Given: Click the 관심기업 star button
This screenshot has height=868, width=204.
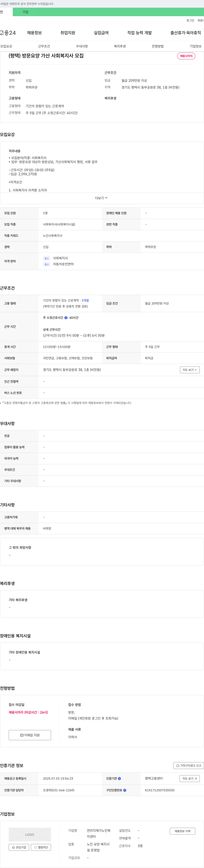Looking at the screenshot, I should [x=19, y=847].
